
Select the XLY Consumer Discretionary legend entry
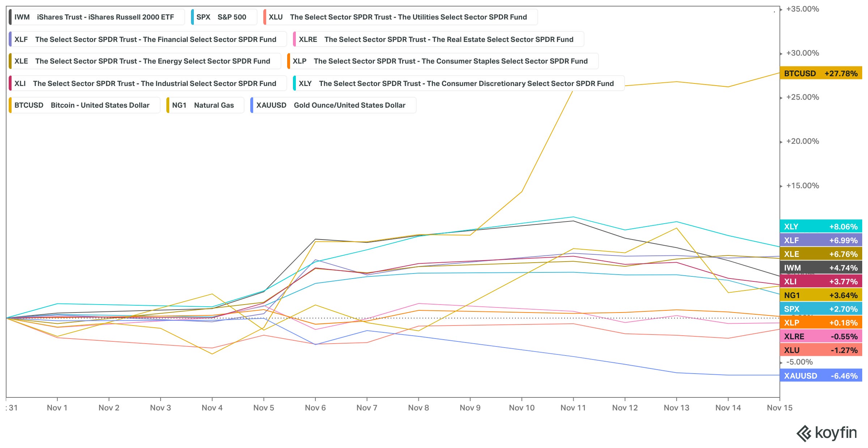(x=458, y=83)
